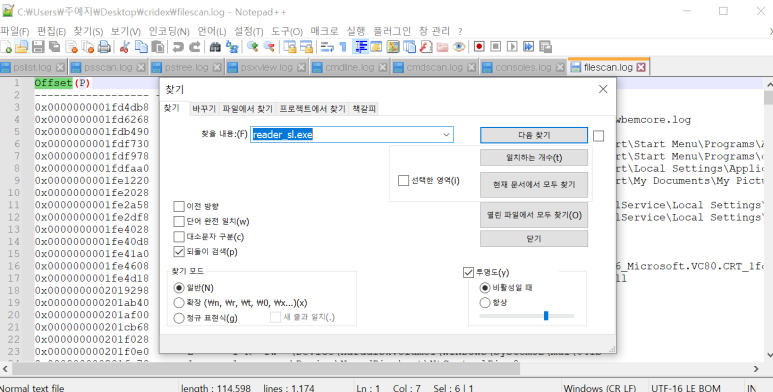The image size is (773, 392).
Task: Enable the 이전 방향 checkbox
Action: pyautogui.click(x=179, y=206)
